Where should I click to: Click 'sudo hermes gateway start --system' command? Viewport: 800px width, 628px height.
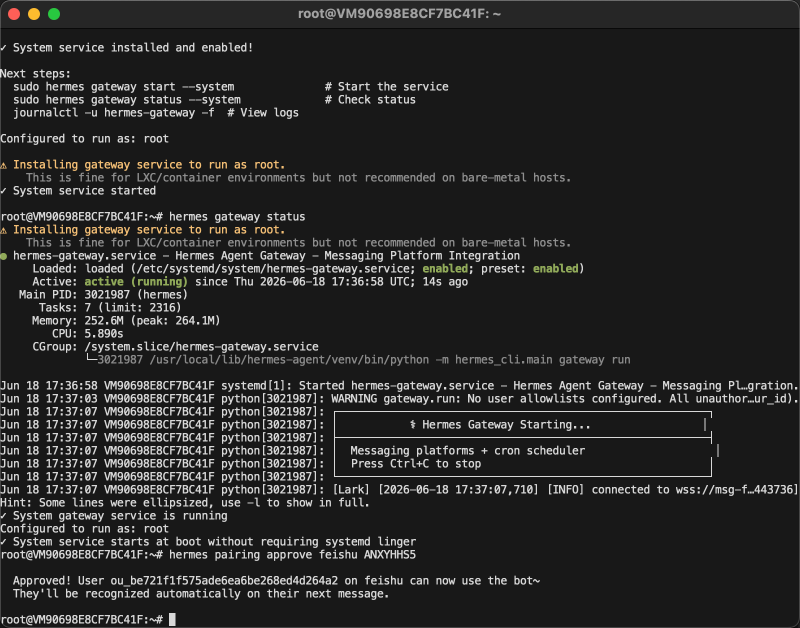point(123,87)
